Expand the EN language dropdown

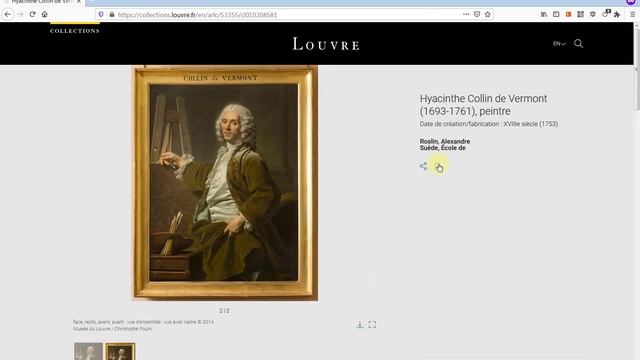point(559,44)
